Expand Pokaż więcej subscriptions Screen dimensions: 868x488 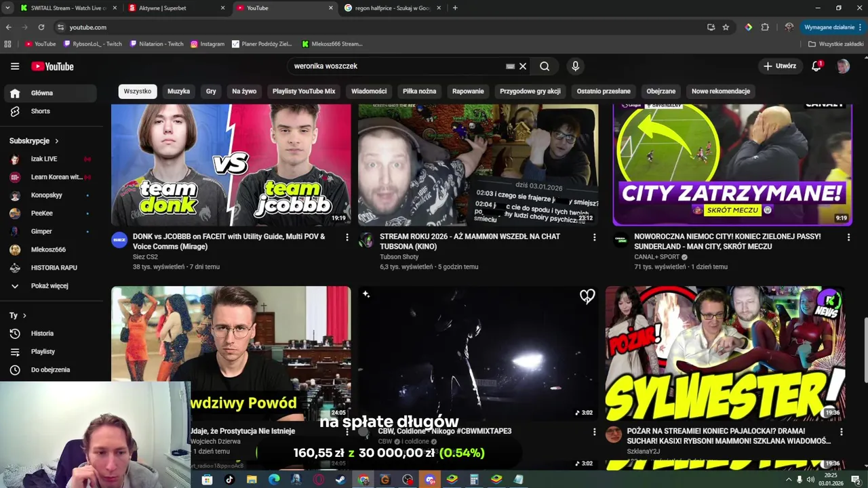49,286
